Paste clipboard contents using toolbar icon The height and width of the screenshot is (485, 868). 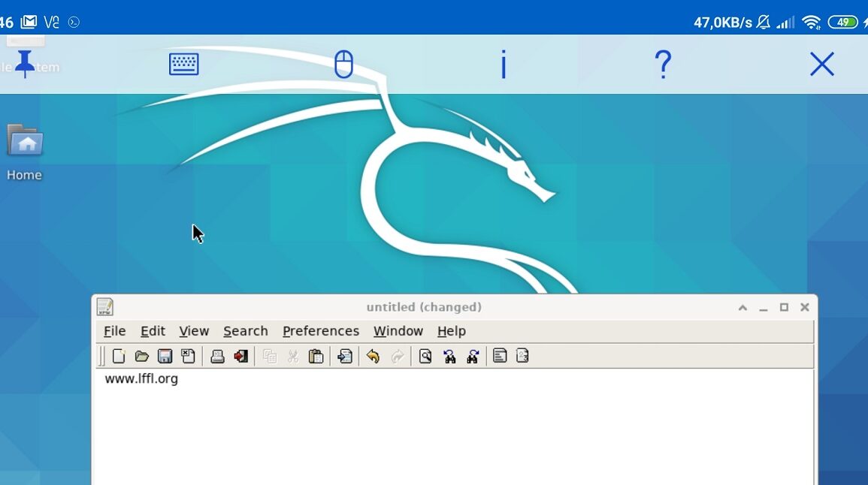316,356
